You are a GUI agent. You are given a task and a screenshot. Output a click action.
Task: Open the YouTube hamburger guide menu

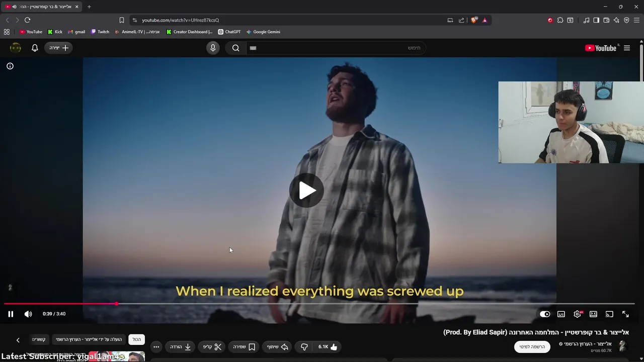coord(627,48)
